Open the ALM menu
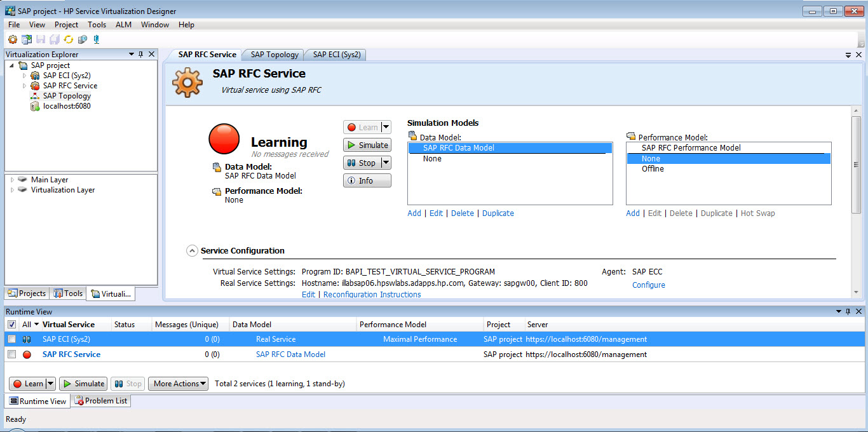The width and height of the screenshot is (868, 432). pos(123,25)
